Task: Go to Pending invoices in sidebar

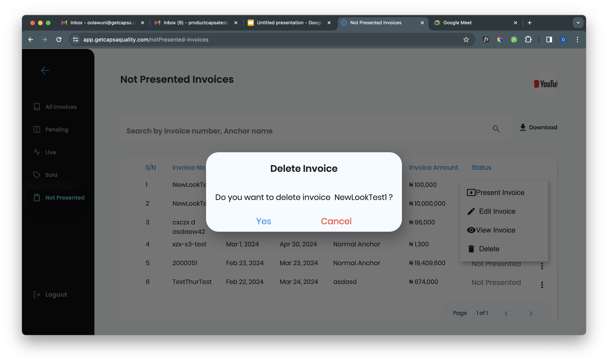Action: tap(51, 130)
